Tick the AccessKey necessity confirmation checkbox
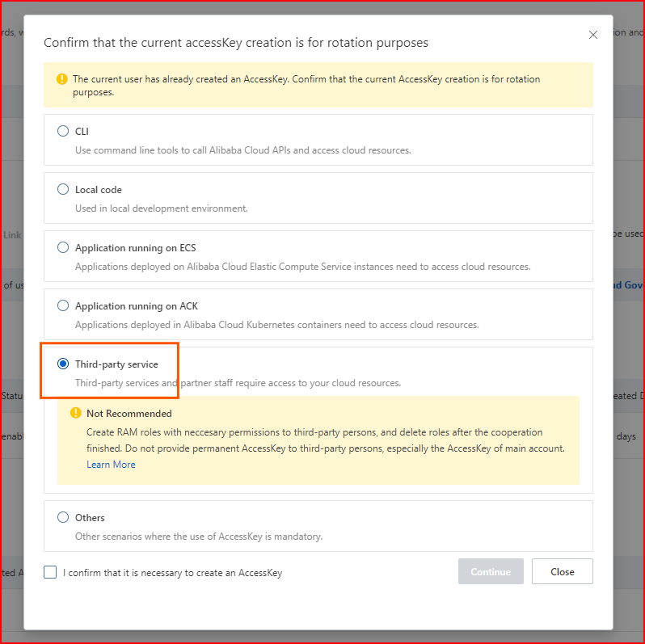Screen dimensions: 645x644 (50, 572)
